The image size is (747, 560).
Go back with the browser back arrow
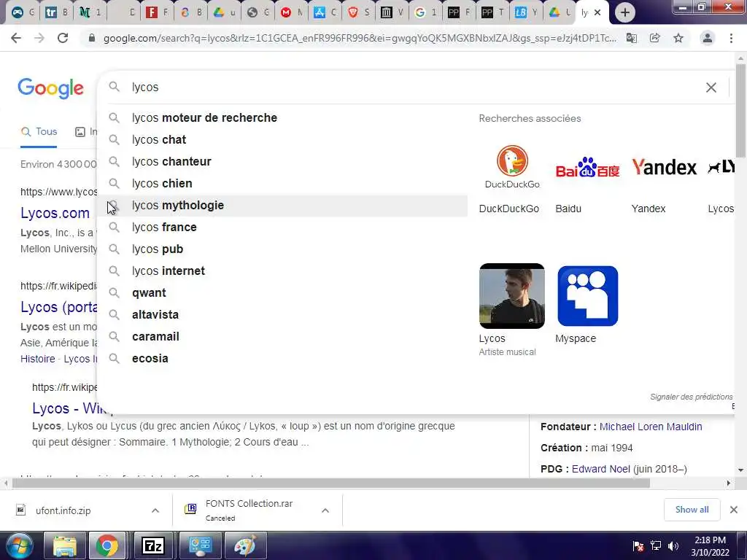pyautogui.click(x=16, y=38)
